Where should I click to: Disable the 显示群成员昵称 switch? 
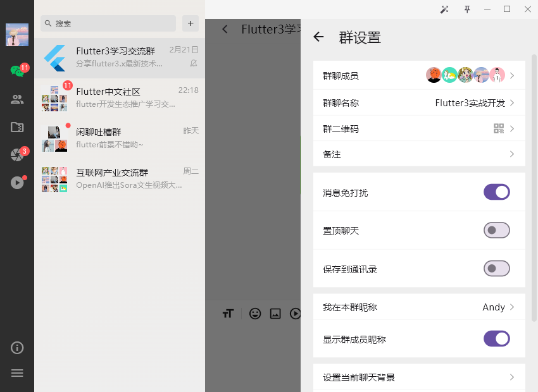tap(496, 339)
